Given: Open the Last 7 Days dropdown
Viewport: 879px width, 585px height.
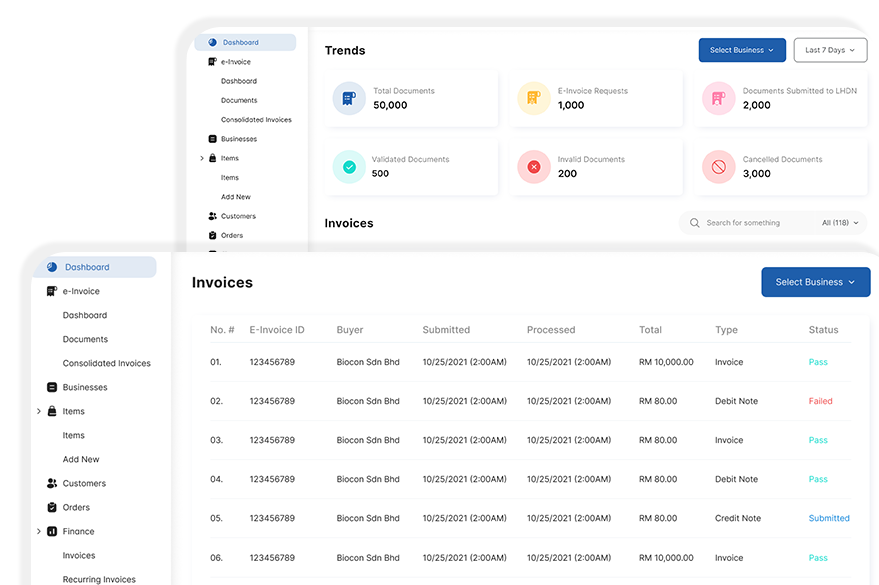Looking at the screenshot, I should coord(830,50).
